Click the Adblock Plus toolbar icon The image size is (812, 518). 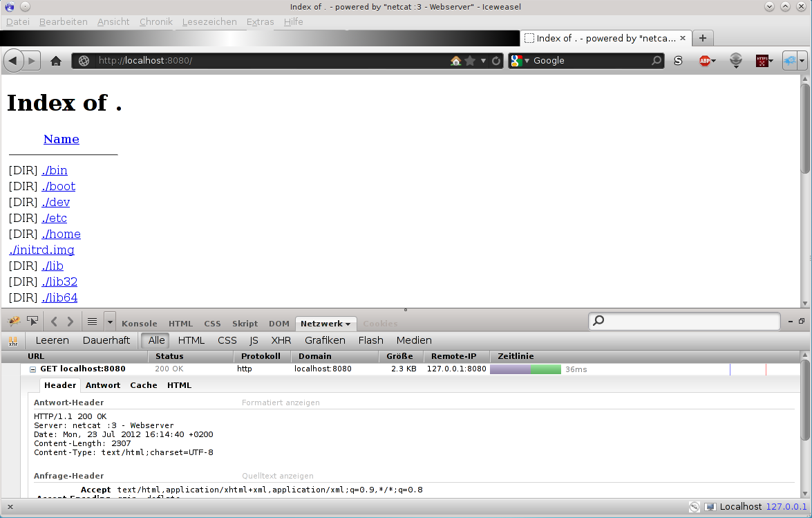(706, 61)
